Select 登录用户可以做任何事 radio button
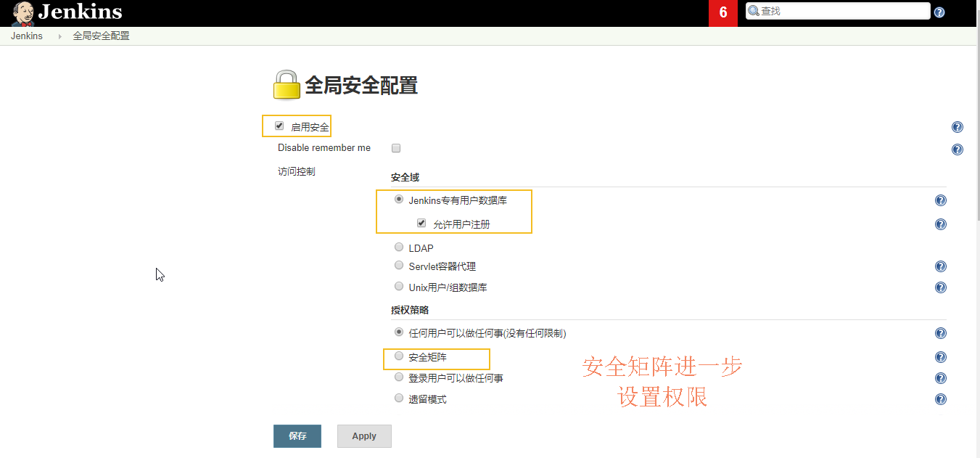 coord(399,377)
